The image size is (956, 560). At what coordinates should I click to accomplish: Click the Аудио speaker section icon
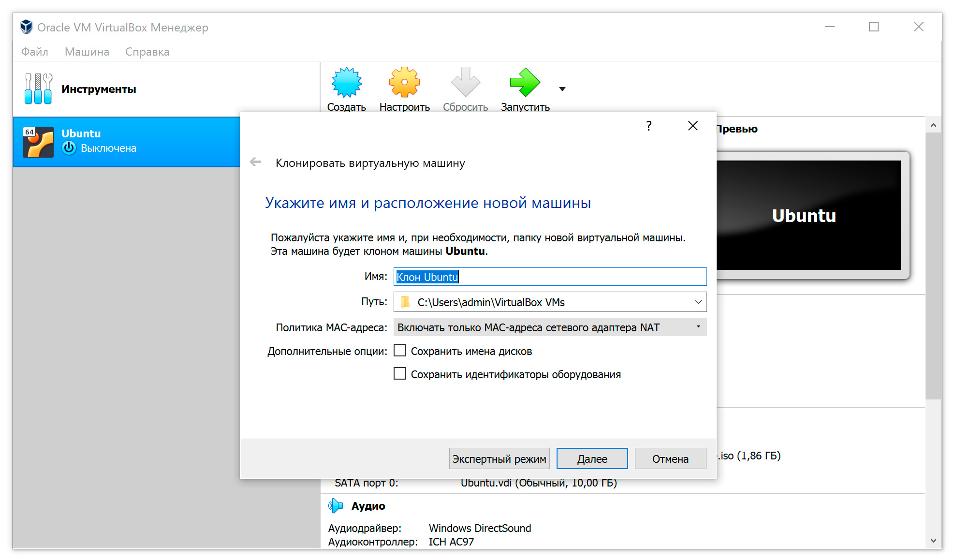click(x=336, y=506)
